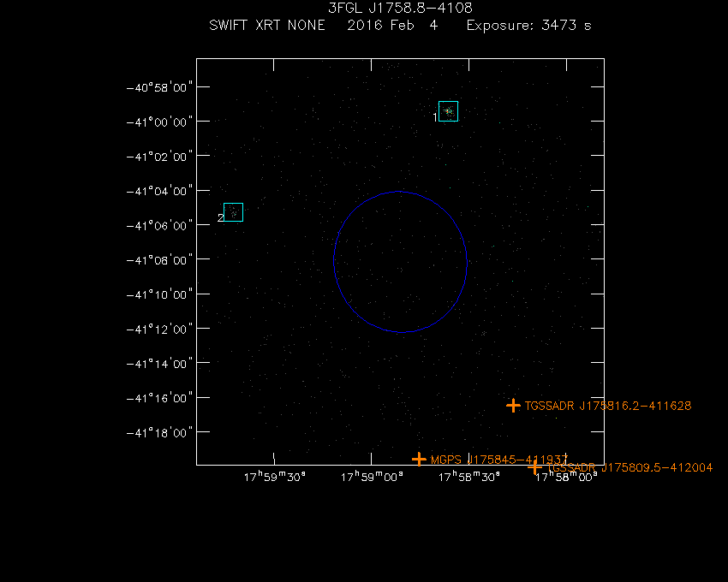
Task: Click the label TGSSADR J175809.5-412004
Action: 630,467
